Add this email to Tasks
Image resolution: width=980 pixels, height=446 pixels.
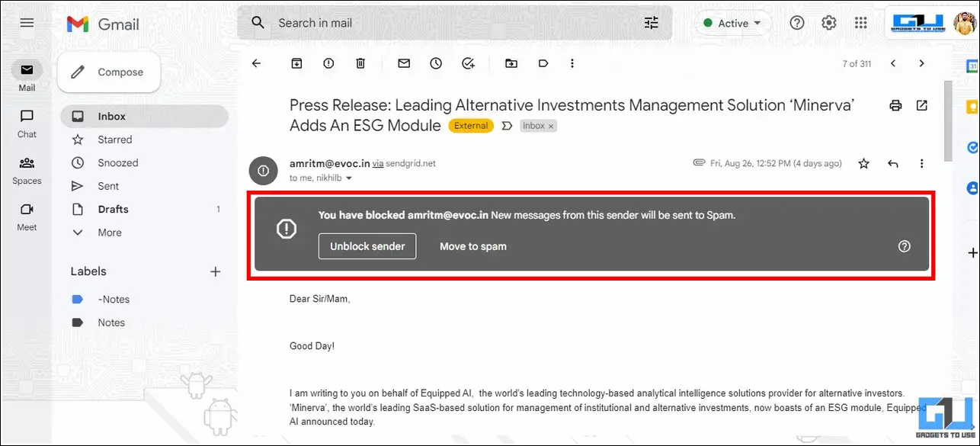[x=468, y=63]
